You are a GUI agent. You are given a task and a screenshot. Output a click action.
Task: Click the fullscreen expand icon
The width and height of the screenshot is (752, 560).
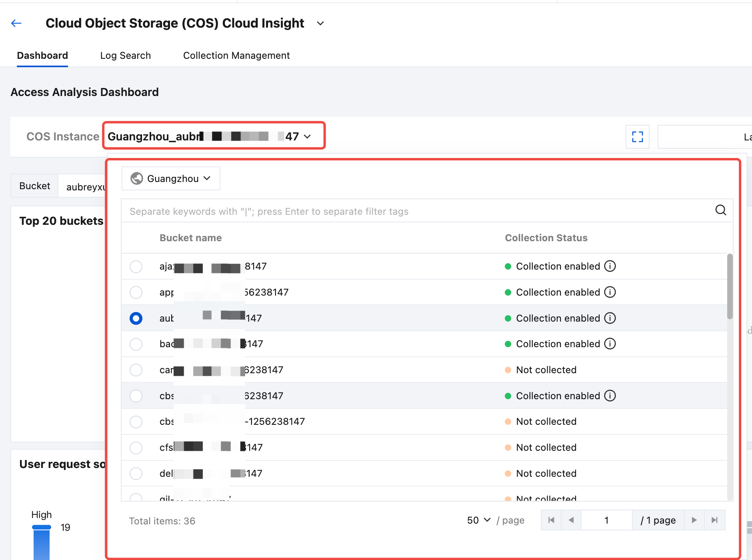point(637,137)
